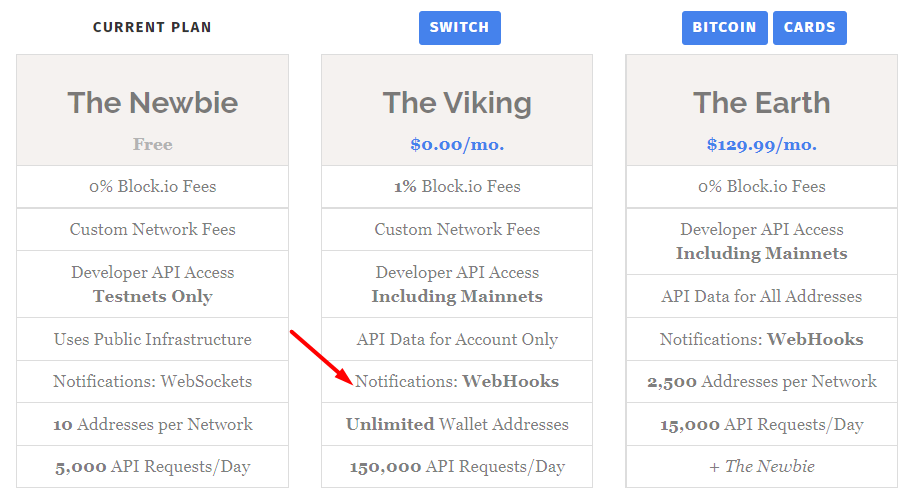Click the $129.99/mo. Earth price
This screenshot has width=921, height=504.
[x=762, y=144]
